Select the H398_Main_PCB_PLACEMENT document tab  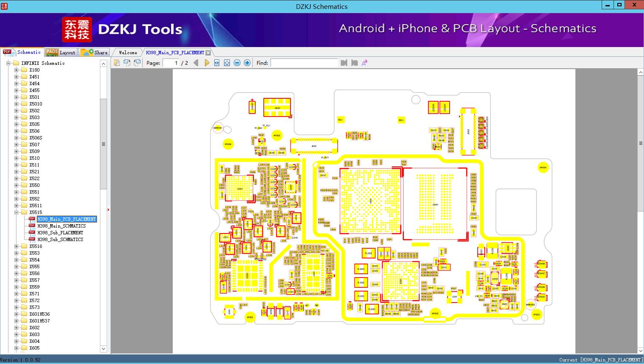[x=175, y=53]
